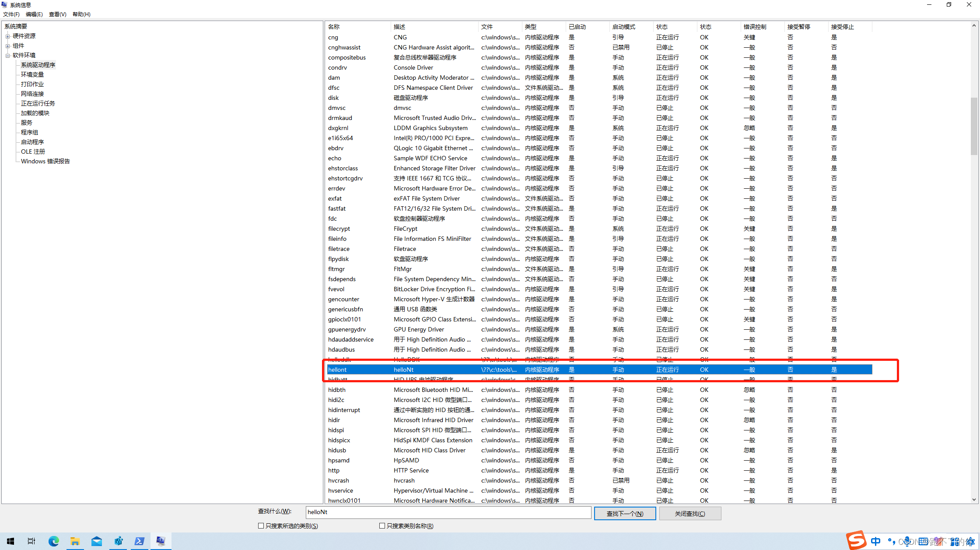This screenshot has height=550, width=980.
Task: Select the cng driver row
Action: (x=599, y=38)
